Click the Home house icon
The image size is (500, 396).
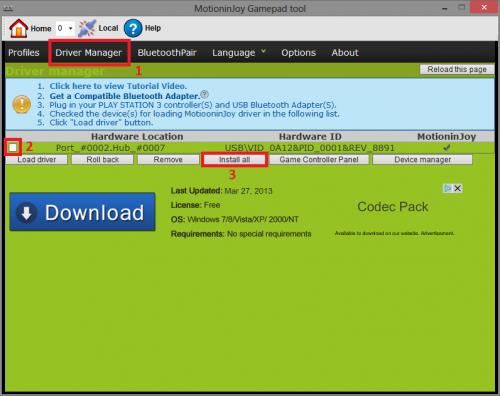pos(19,28)
